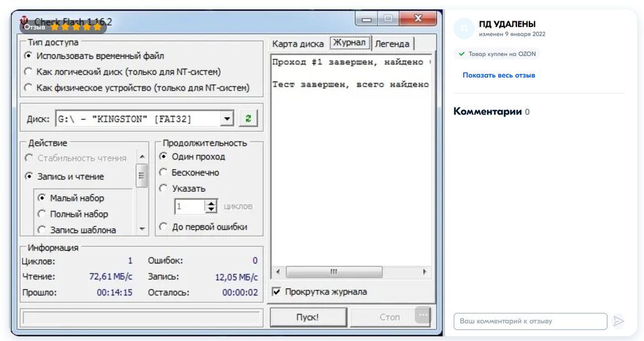Switch to the 'Карта диска' tab
644x341 pixels.
coord(297,44)
